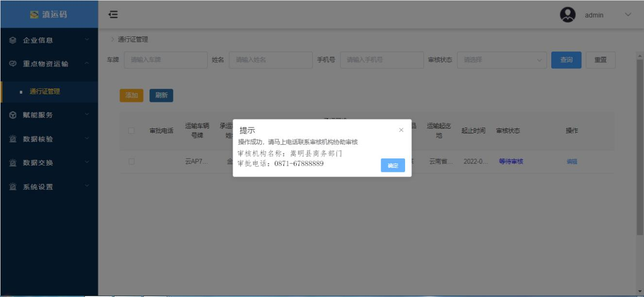Click the vertical scrollbar on right edge
This screenshot has height=297, width=644.
coord(640,146)
